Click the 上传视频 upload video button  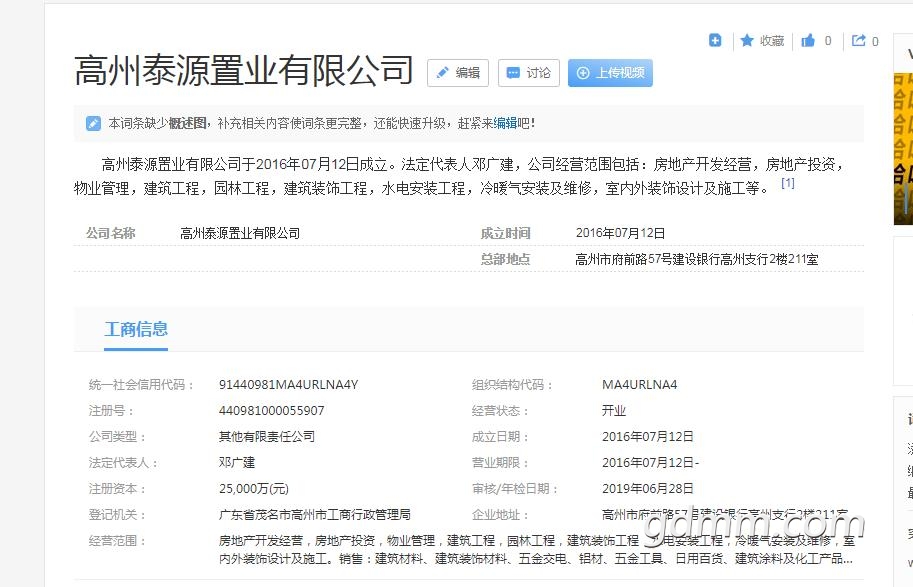pyautogui.click(x=610, y=73)
